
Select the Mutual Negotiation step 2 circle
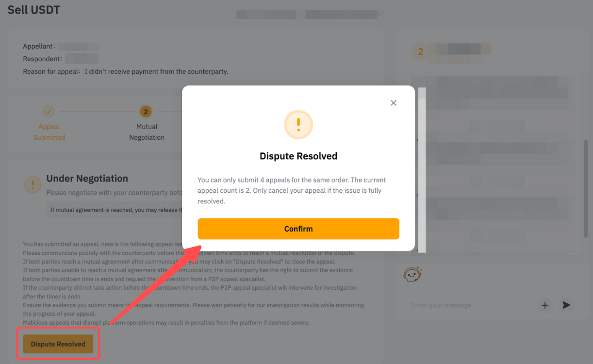click(145, 112)
